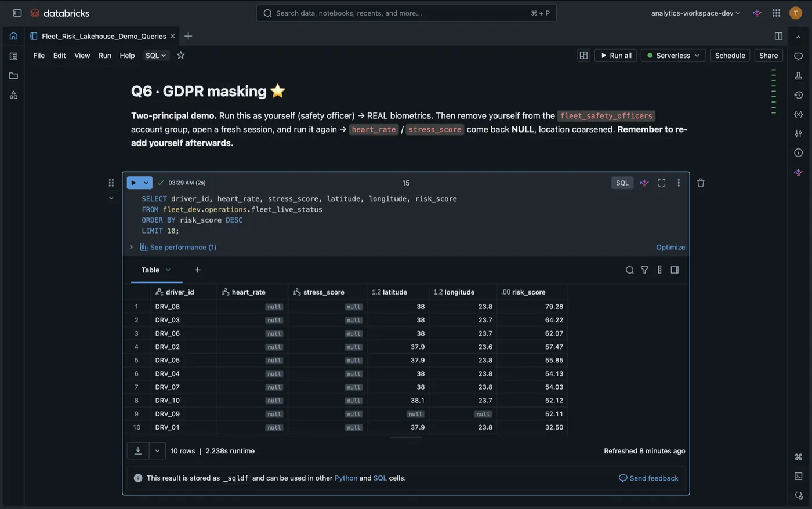Screen dimensions: 812x509
Task: Add a new visualization with plus
Action: click(x=197, y=270)
